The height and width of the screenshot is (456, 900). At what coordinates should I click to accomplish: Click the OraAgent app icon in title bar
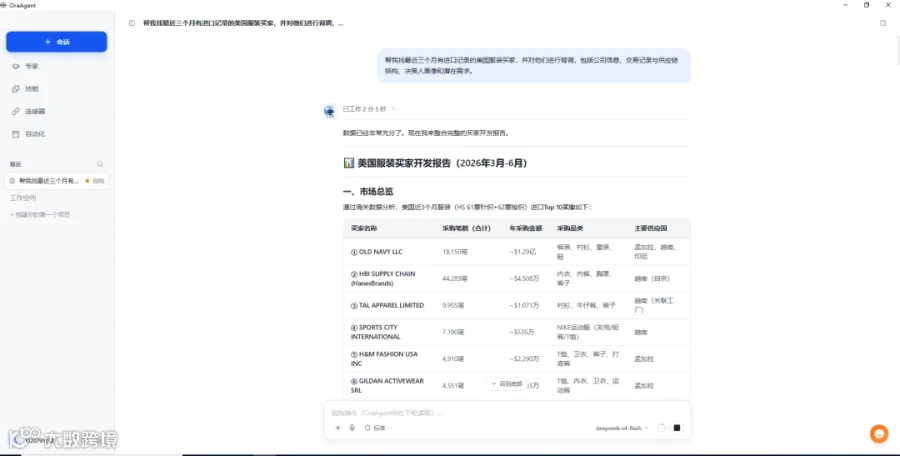click(3, 5)
